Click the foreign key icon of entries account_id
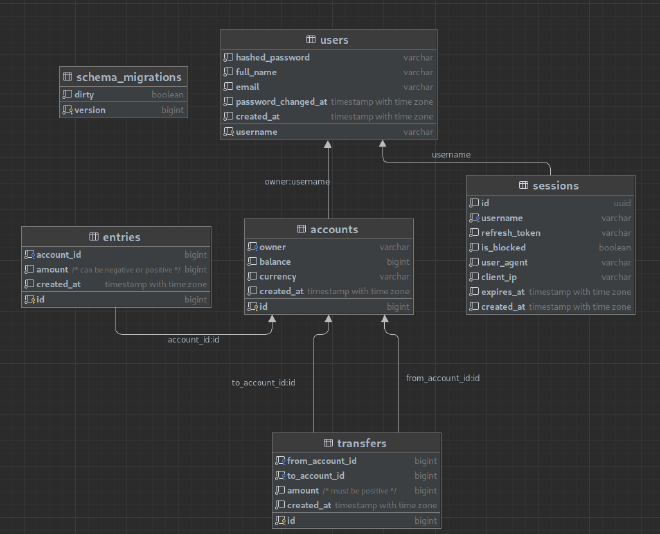This screenshot has width=660, height=534. pos(29,255)
